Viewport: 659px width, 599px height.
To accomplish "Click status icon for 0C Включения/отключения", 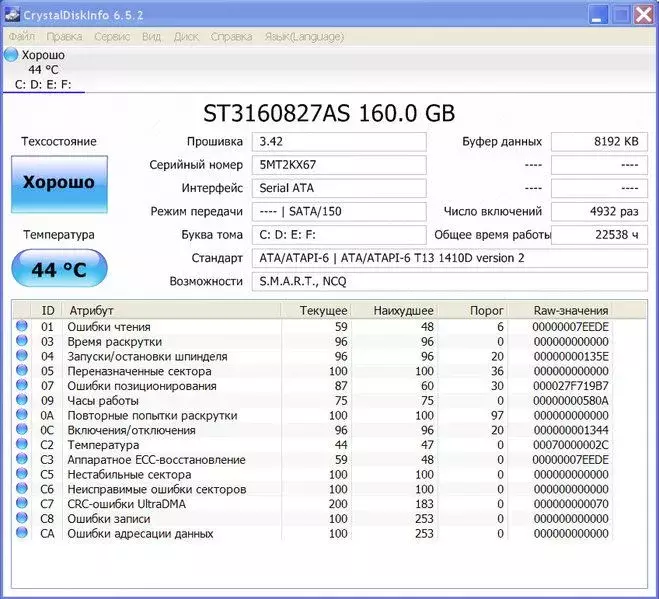I will pyautogui.click(x=22, y=429).
